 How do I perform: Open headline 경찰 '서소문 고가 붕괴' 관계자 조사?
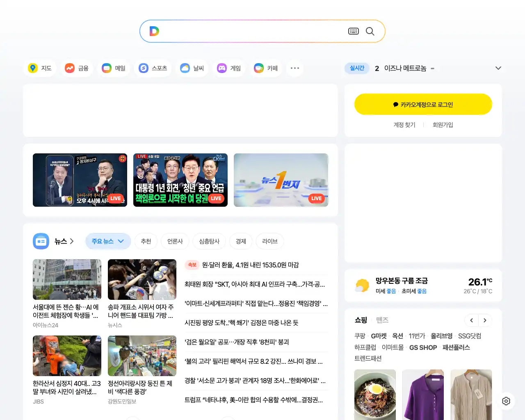point(255,381)
